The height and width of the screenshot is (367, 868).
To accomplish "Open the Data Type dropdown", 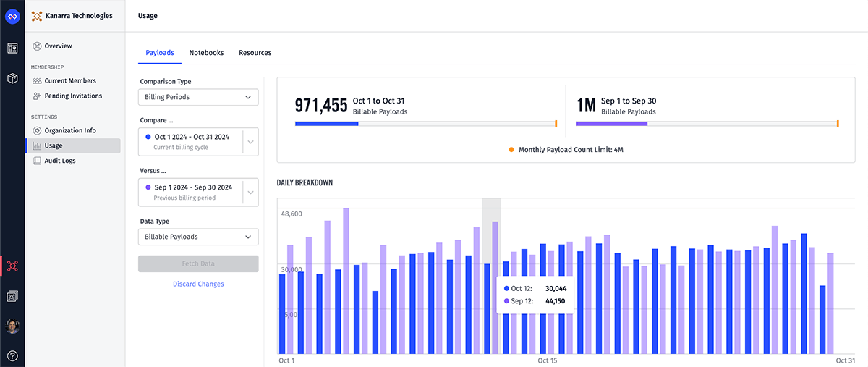I will pyautogui.click(x=197, y=237).
